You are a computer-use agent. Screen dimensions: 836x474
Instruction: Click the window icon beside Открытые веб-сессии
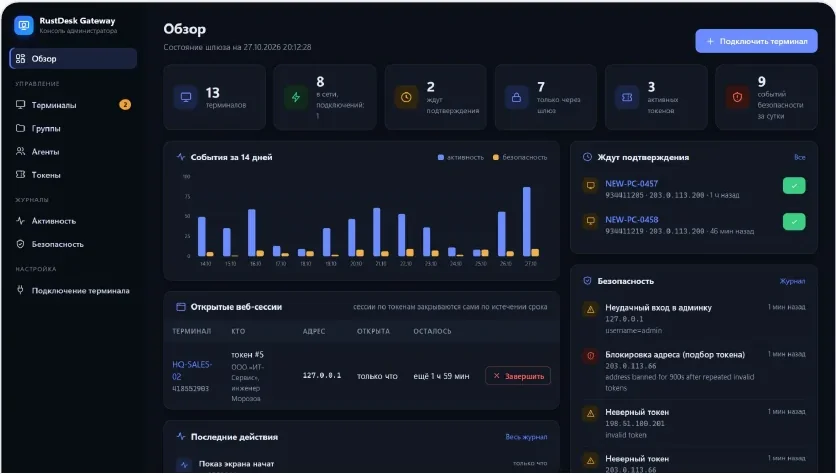pos(181,307)
